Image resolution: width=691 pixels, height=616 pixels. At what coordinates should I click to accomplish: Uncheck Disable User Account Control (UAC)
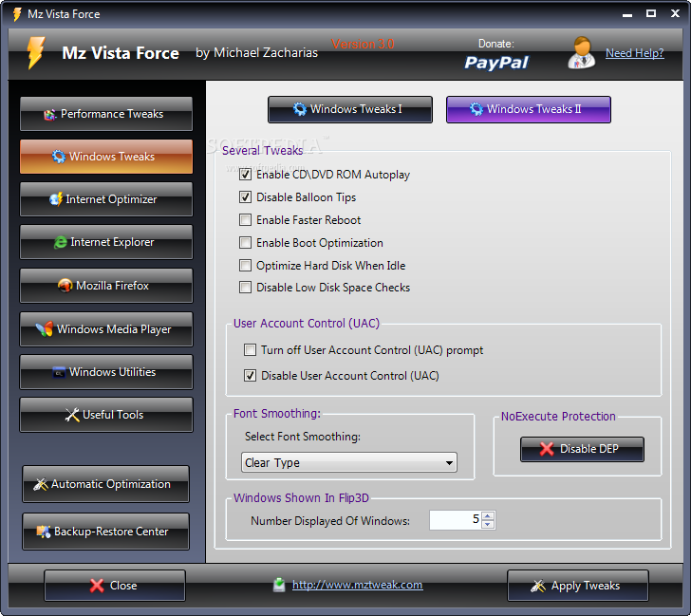[x=250, y=376]
